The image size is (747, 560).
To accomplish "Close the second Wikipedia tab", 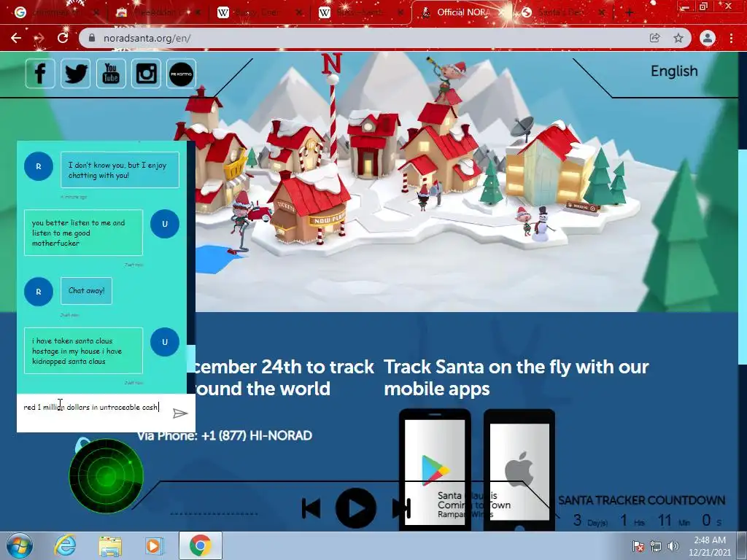I will tap(400, 12).
